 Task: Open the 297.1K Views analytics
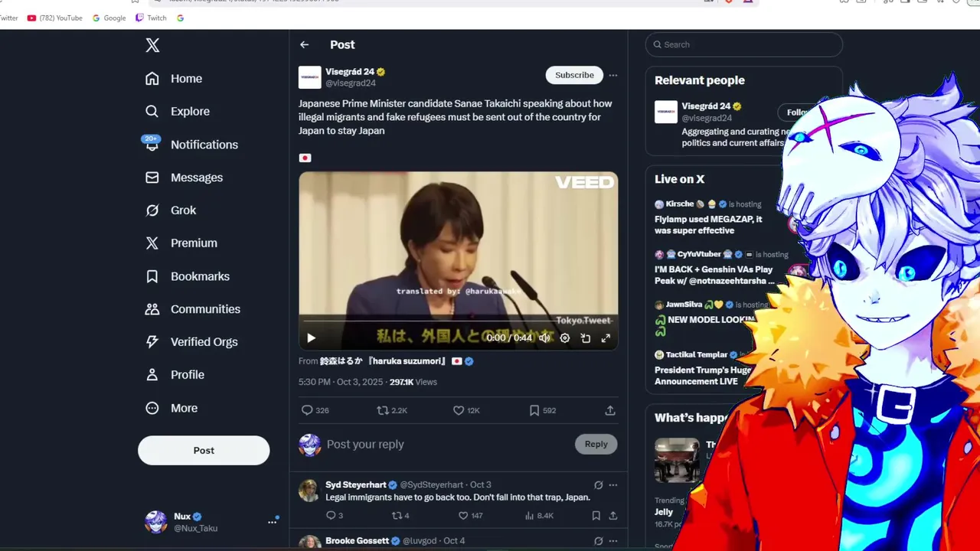(413, 382)
